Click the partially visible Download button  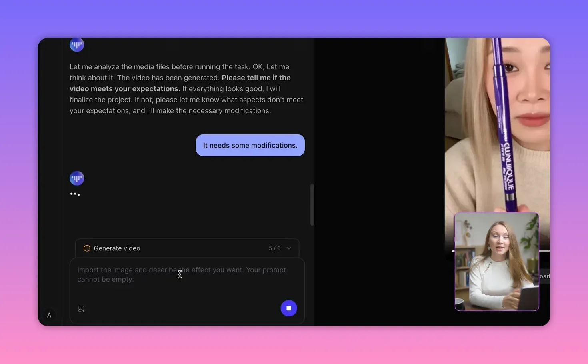click(x=544, y=276)
